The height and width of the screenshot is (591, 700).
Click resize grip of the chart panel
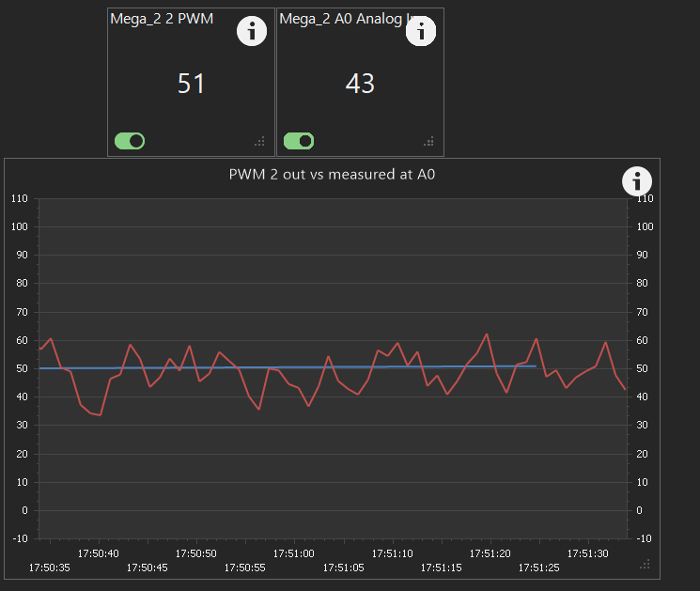pos(646,564)
